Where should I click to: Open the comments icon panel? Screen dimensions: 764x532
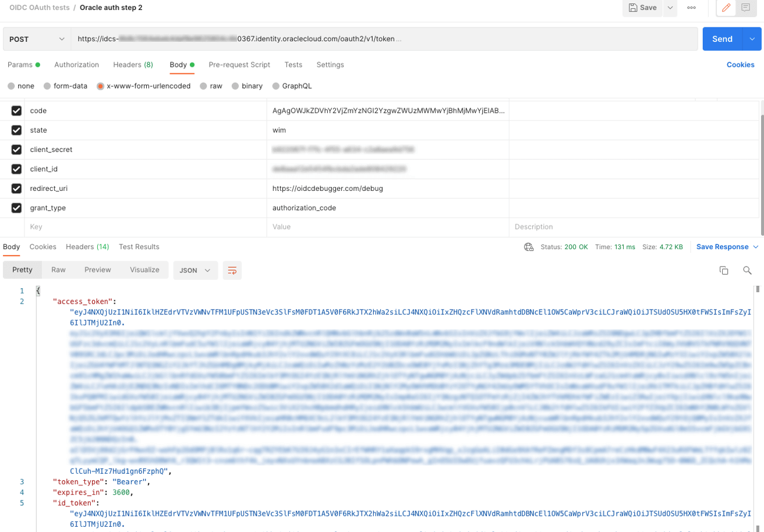tap(745, 8)
